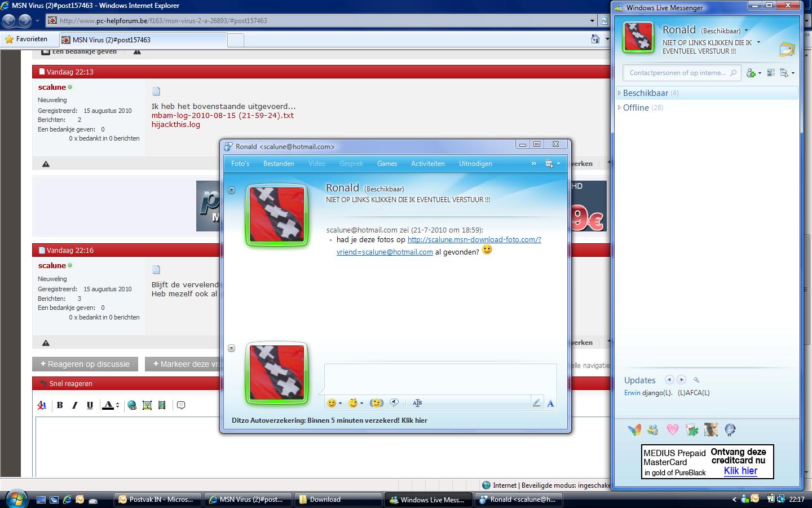
Task: Show previous update in Messenger
Action: (x=669, y=380)
